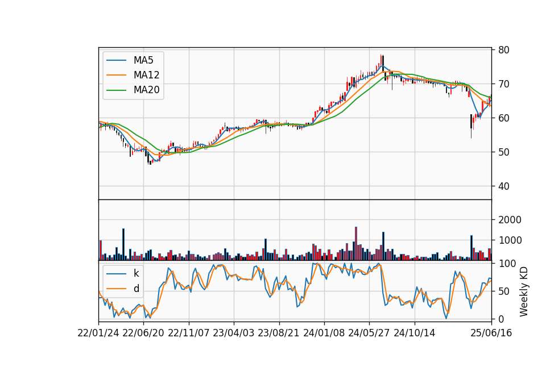Click the 23/04/03 date tick label
Screen dimensions: 546x392
pos(234,333)
